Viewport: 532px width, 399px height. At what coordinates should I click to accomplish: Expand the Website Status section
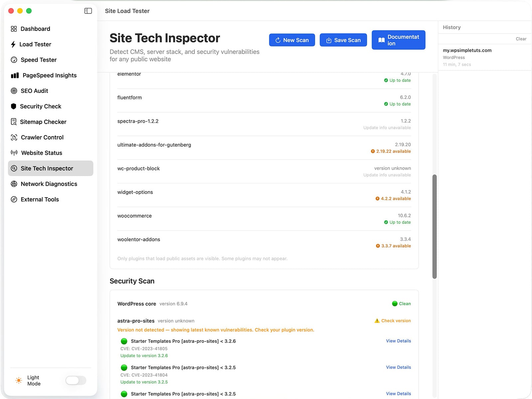click(41, 153)
